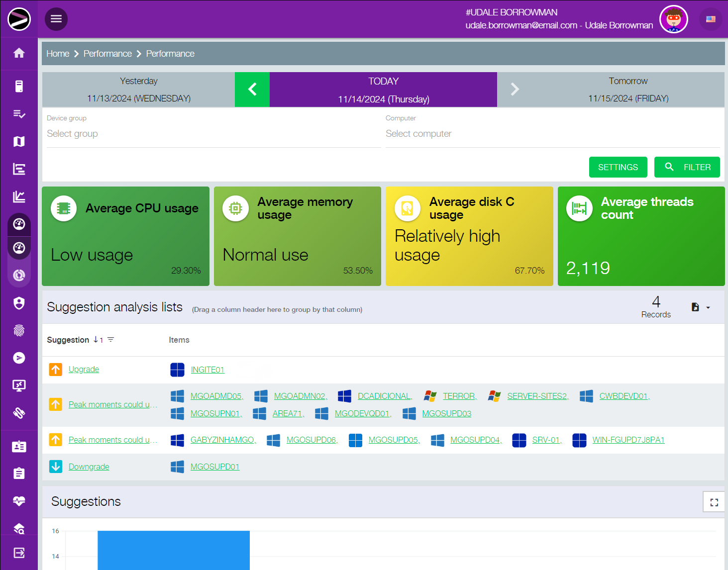This screenshot has width=728, height=570.
Task: Click the Downgrade suggestion link
Action: click(x=89, y=467)
